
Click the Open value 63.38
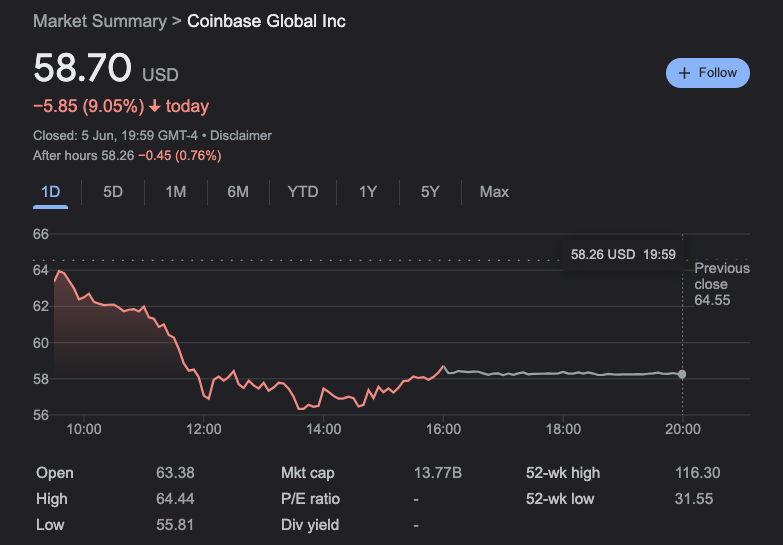point(175,473)
